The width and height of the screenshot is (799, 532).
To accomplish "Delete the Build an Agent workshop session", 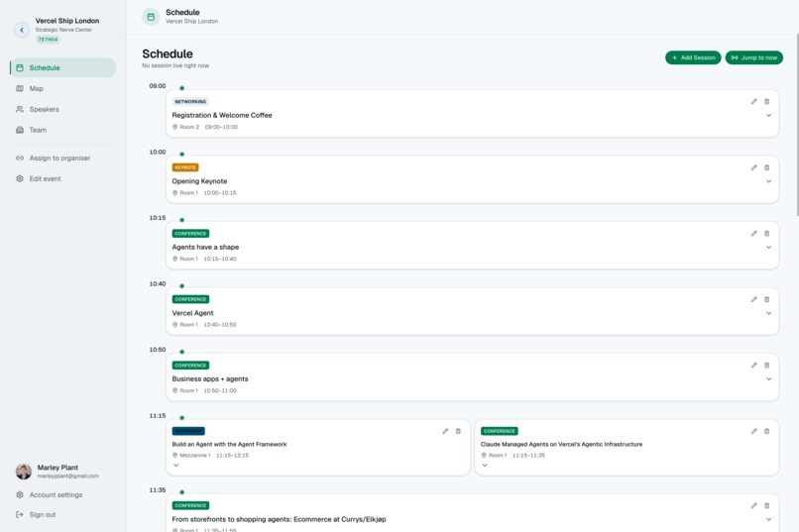I will point(458,431).
